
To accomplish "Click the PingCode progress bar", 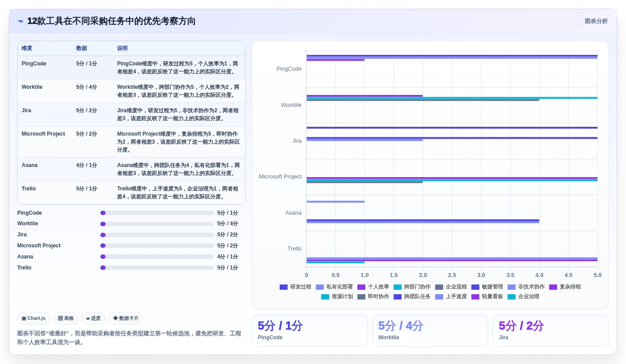I will pyautogui.click(x=157, y=213).
